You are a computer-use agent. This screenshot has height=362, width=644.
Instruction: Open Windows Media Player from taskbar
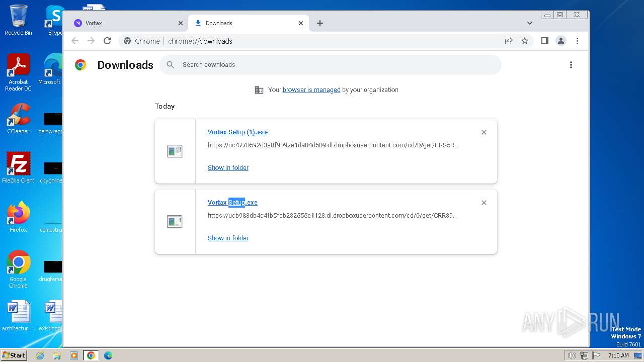click(74, 355)
